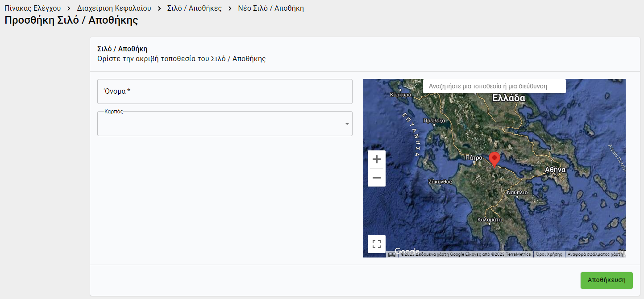
Task: Navigate to Σιλό / Αποθήκες breadcrumb
Action: point(194,8)
